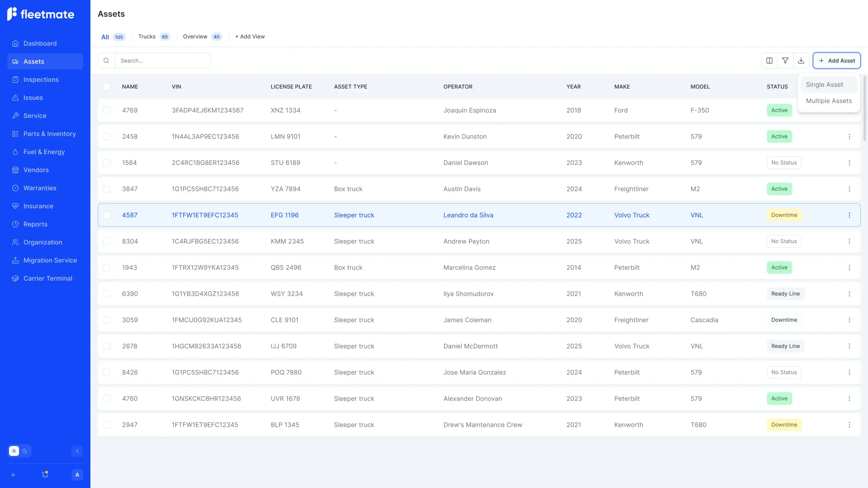Check the checkbox for asset 2458

pos(107,136)
